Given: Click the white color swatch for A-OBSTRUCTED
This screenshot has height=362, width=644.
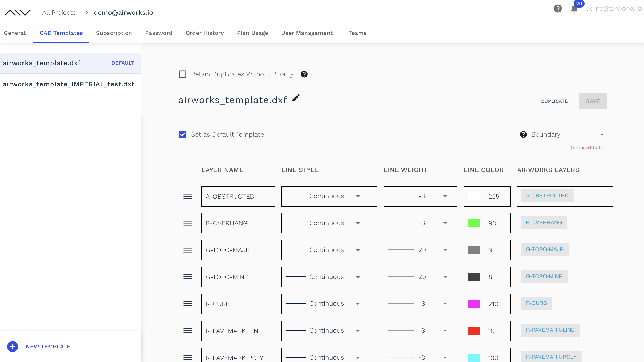Looking at the screenshot, I should tap(474, 196).
